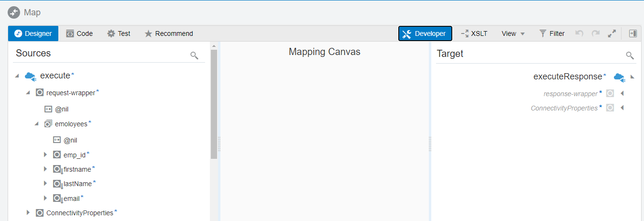
Task: Open the Filter option
Action: (x=552, y=33)
